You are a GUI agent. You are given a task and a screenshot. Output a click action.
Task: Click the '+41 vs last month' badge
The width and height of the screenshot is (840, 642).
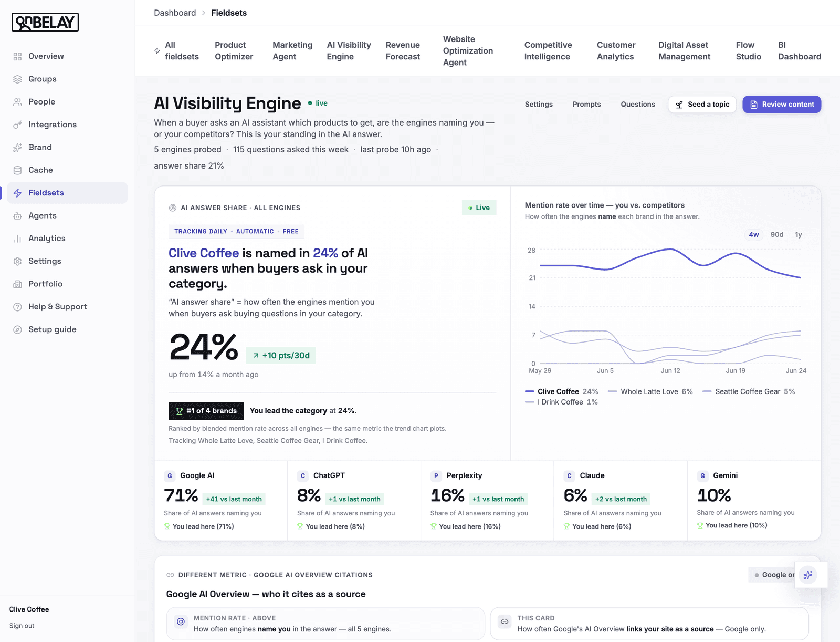click(x=234, y=499)
